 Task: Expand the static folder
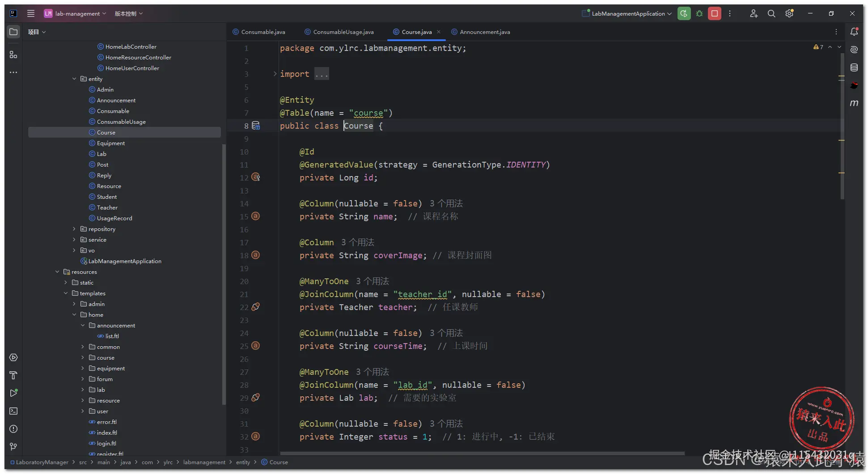pyautogui.click(x=66, y=282)
